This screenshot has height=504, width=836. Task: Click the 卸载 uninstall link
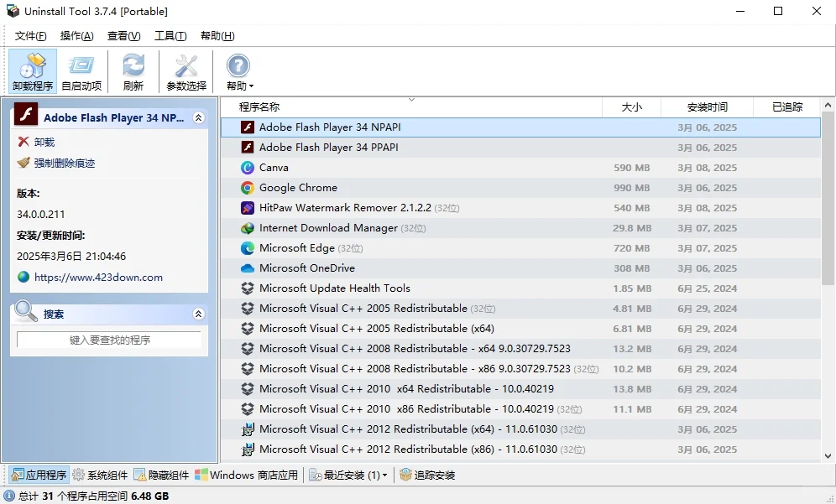pyautogui.click(x=44, y=143)
